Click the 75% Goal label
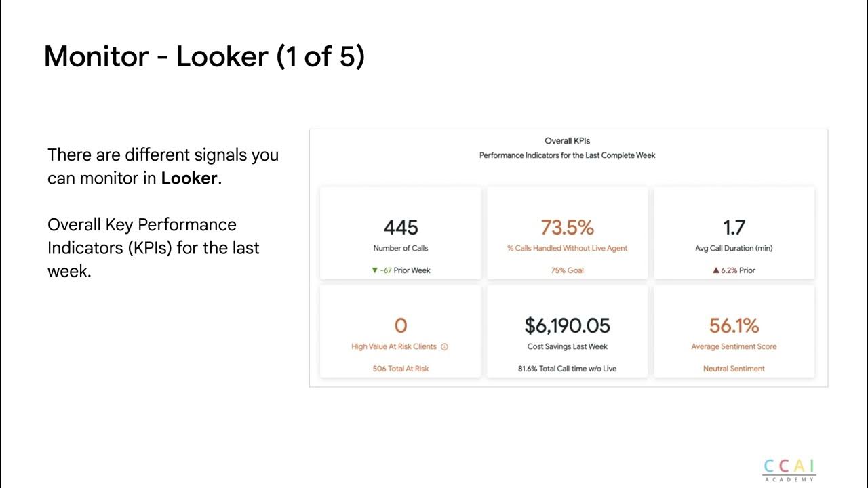 point(567,270)
